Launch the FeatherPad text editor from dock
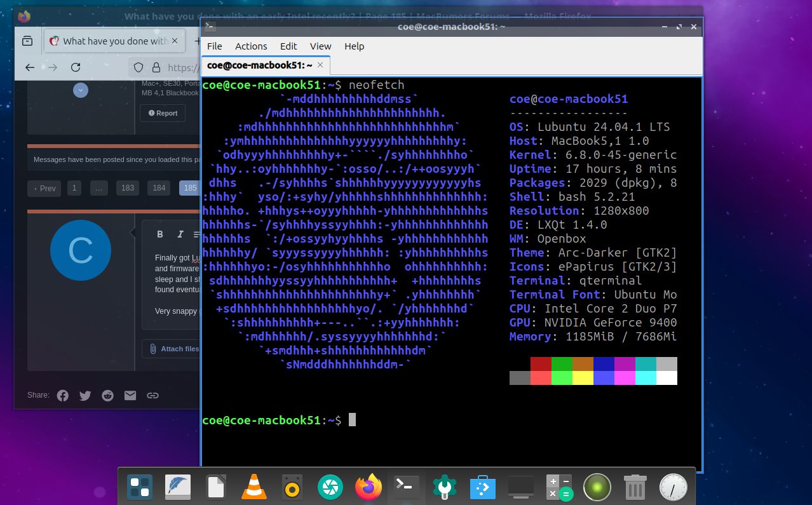Image resolution: width=812 pixels, height=505 pixels. [178, 487]
